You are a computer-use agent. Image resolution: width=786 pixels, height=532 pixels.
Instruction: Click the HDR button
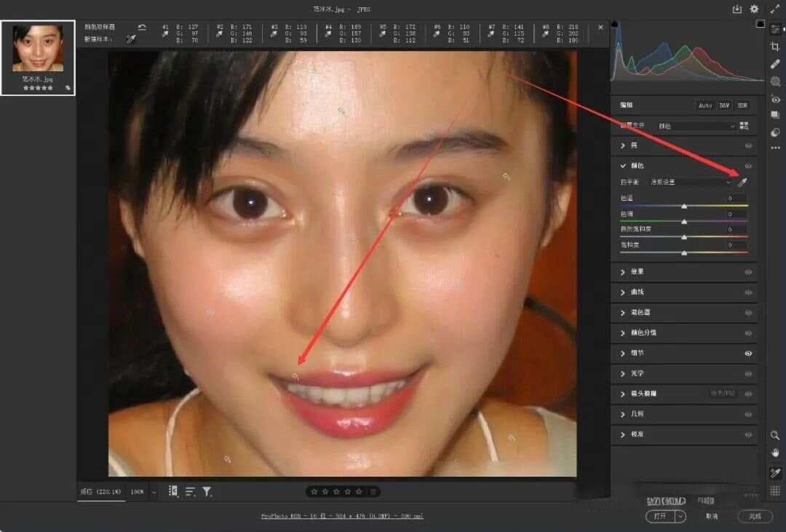[742, 106]
